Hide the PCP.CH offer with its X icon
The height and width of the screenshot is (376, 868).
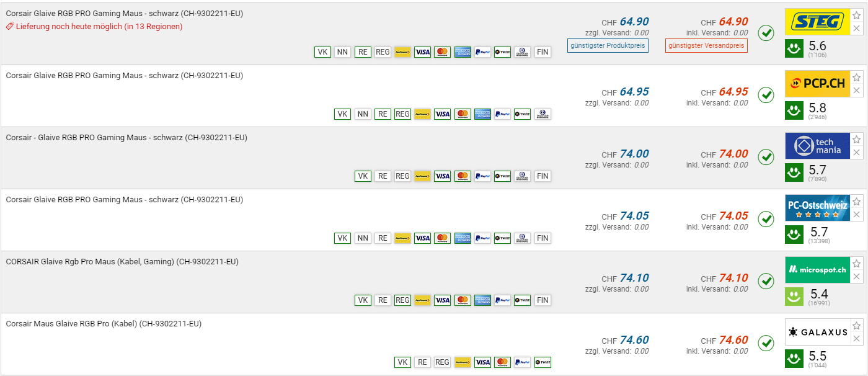857,91
